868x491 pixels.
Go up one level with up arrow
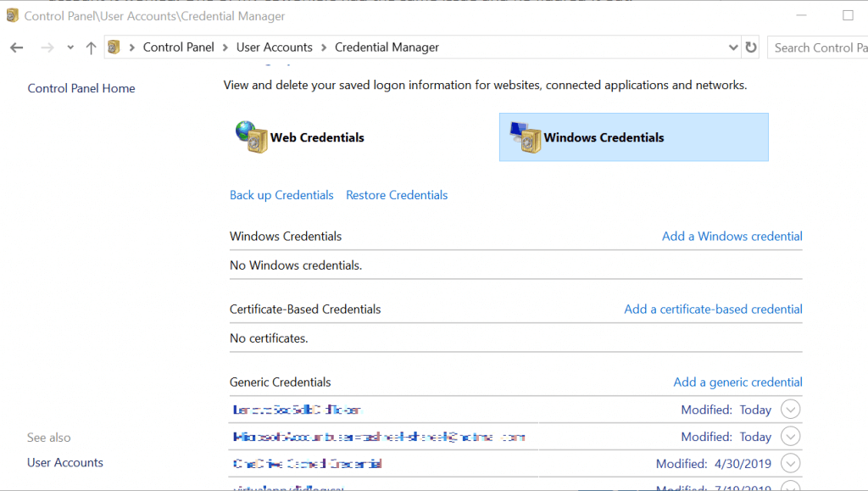click(x=92, y=47)
